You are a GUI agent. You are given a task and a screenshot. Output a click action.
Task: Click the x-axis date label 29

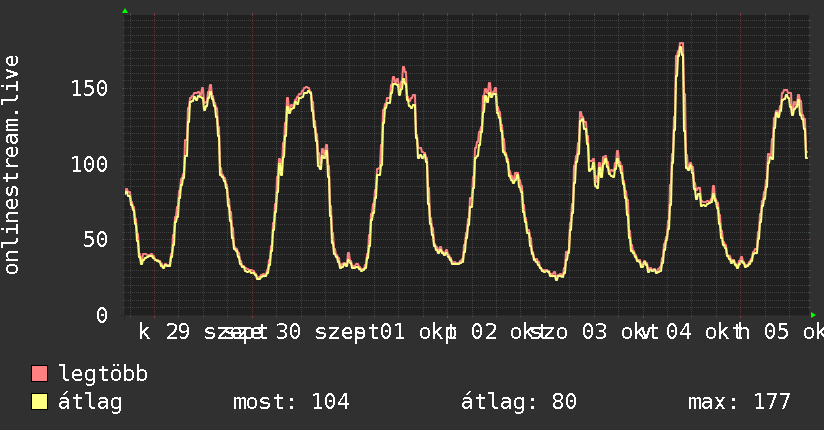point(178,332)
